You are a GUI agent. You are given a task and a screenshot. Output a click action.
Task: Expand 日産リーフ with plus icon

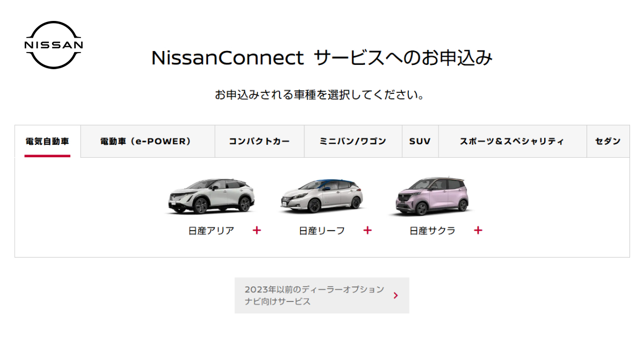[x=368, y=230]
